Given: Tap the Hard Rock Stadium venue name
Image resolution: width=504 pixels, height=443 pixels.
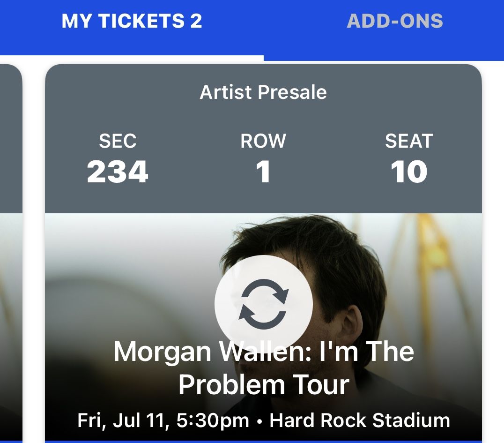Looking at the screenshot, I should click(x=360, y=420).
